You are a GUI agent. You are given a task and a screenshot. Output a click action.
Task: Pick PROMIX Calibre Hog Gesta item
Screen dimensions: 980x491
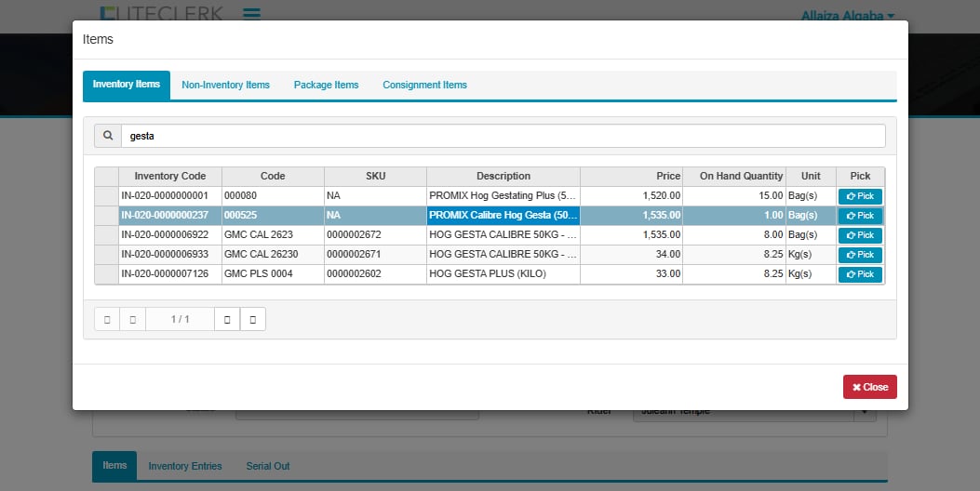click(x=860, y=216)
